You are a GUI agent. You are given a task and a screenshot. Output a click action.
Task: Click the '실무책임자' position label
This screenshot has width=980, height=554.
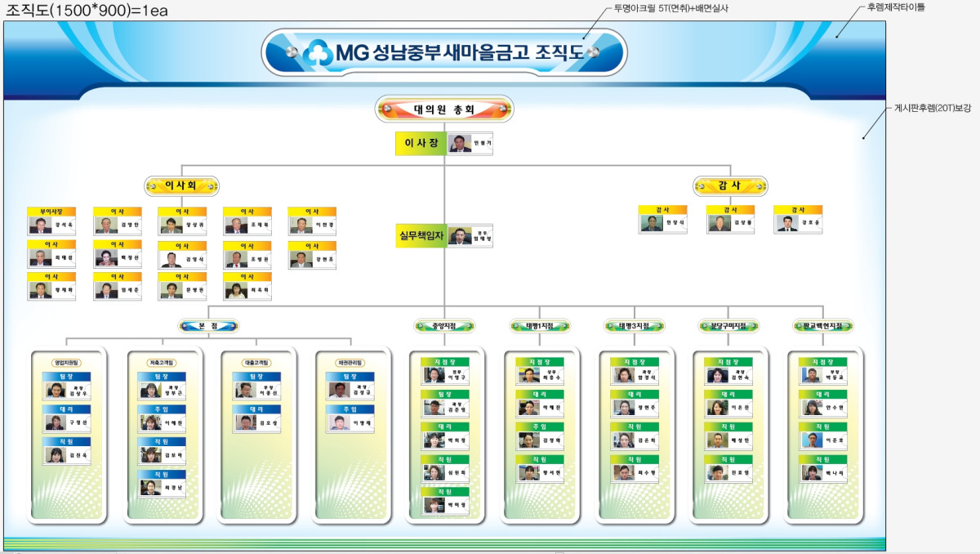pos(421,236)
